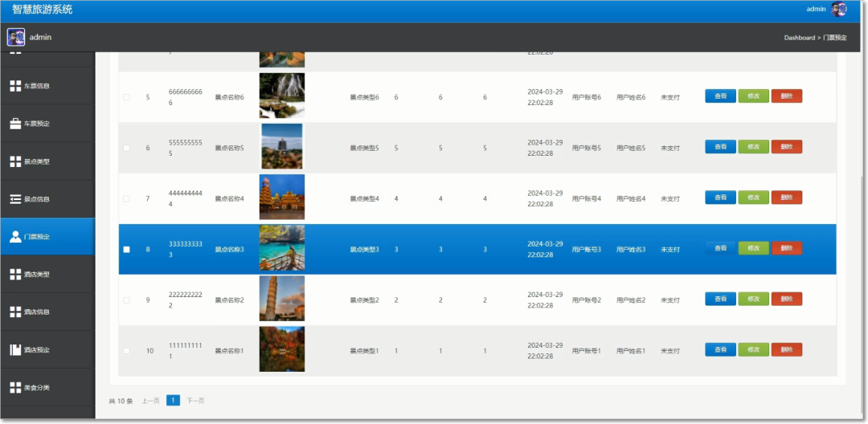868x424 pixels.
Task: Tick the checkbox for row 10
Action: tap(126, 351)
